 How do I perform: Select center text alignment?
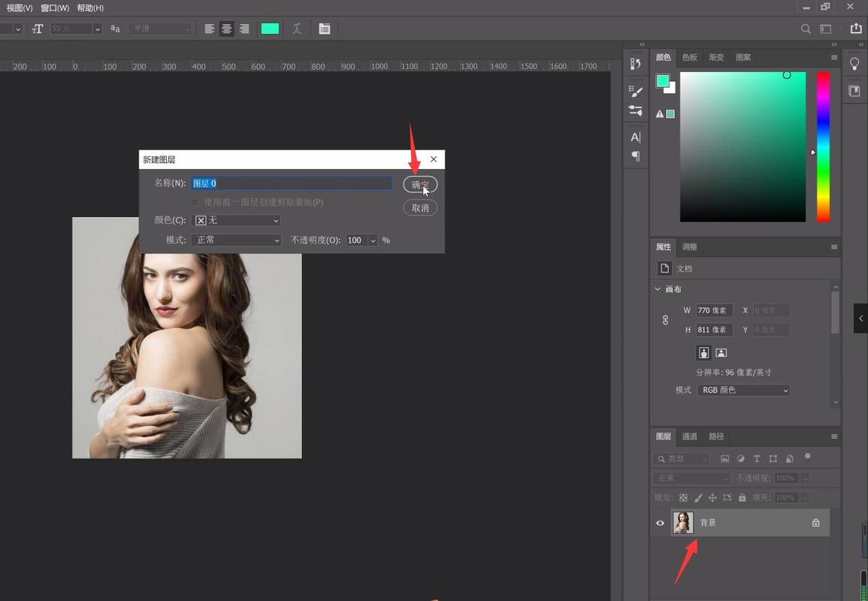[226, 29]
